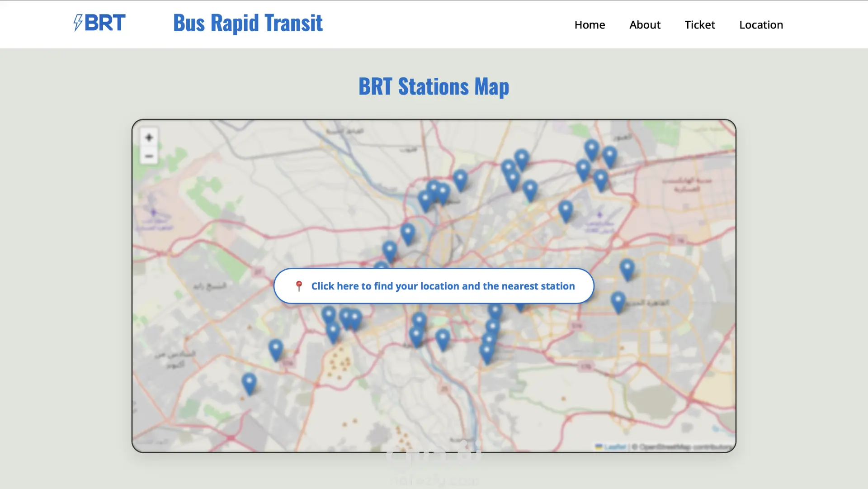Click the Bus Rapid Transit title link

point(248,23)
